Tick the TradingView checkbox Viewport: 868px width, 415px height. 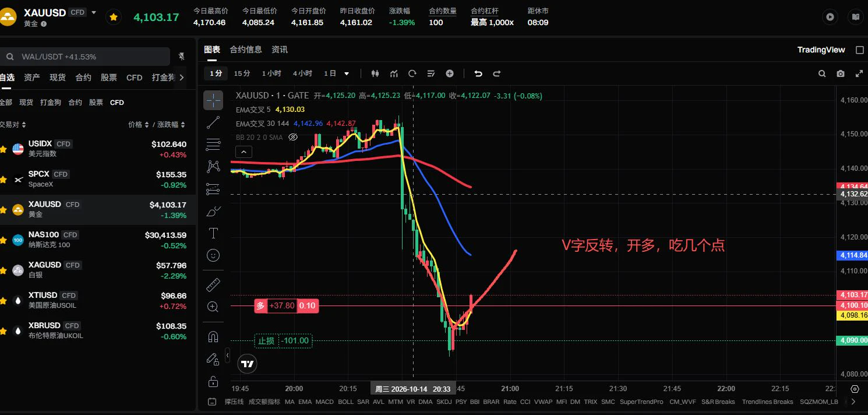859,50
